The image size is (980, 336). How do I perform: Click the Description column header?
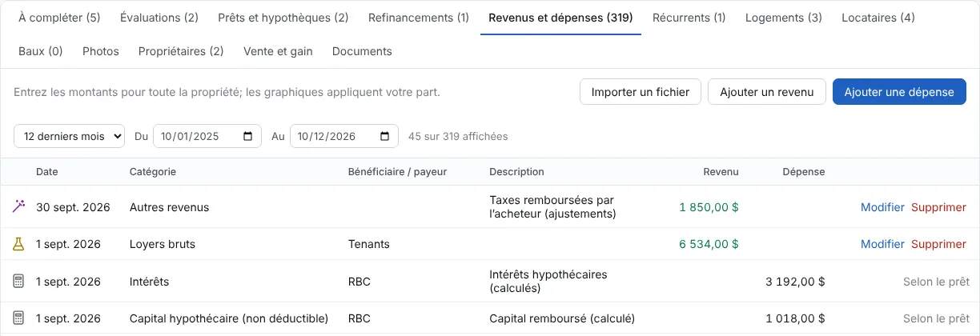click(x=516, y=172)
